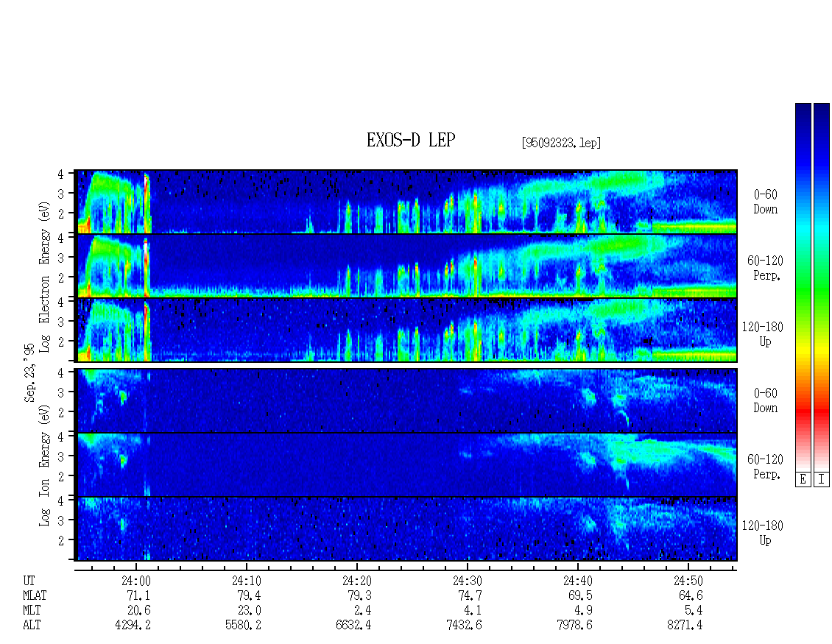Click the MLT value 2.4
The height and width of the screenshot is (644, 832).
tap(362, 611)
